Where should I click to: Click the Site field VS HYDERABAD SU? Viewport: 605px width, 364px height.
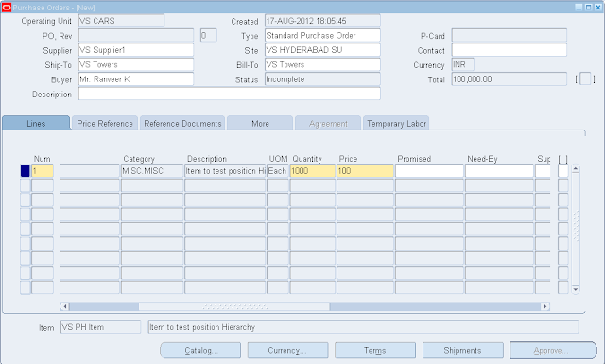(322, 50)
